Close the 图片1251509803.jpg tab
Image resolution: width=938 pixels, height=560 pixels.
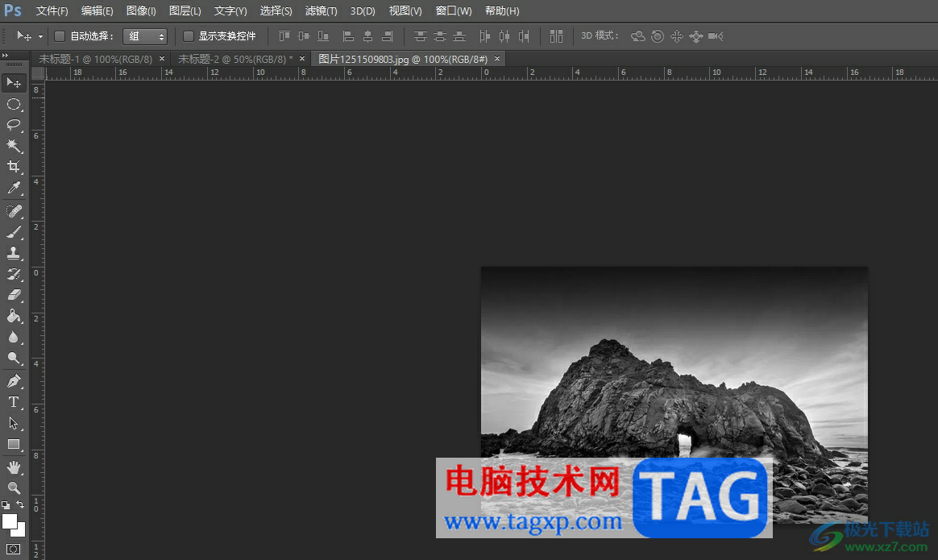[497, 59]
